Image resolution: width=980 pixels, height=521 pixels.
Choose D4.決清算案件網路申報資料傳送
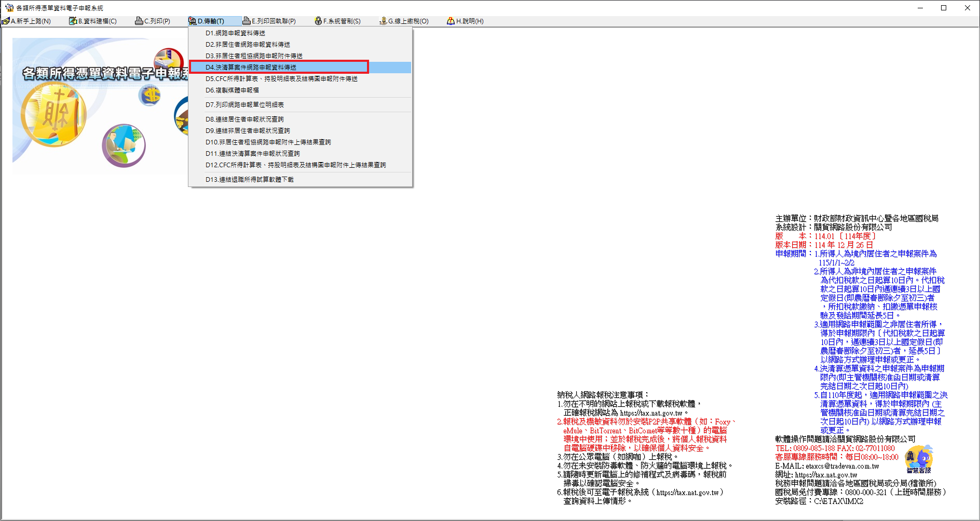click(x=251, y=68)
